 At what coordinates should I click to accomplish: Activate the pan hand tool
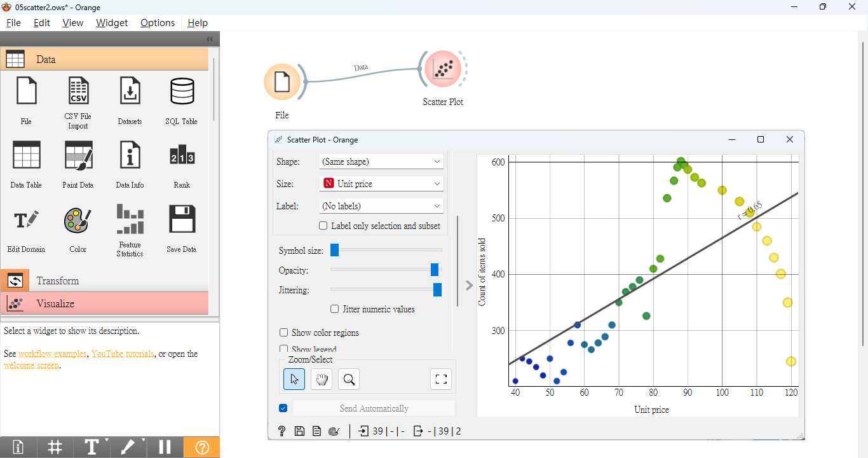[x=322, y=380]
